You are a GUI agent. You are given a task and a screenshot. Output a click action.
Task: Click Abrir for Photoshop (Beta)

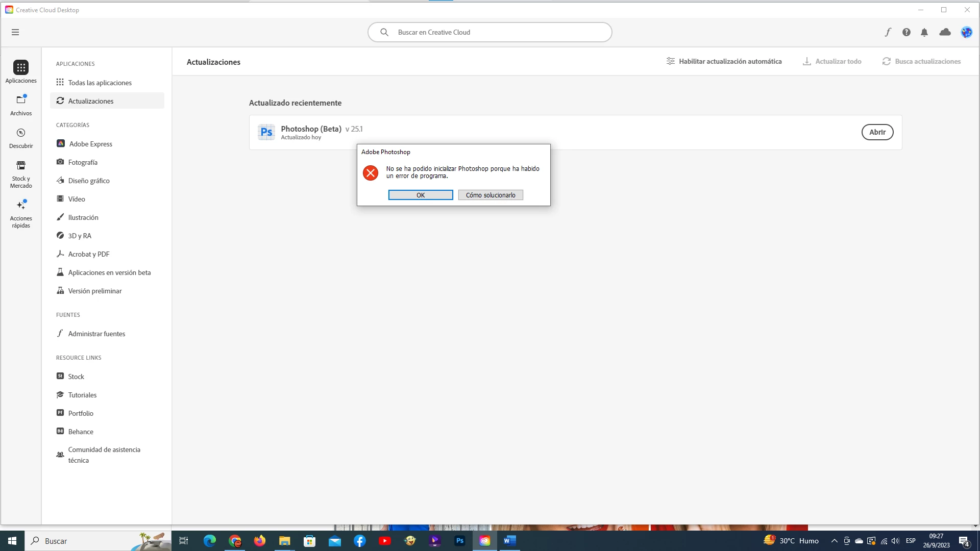877,132
